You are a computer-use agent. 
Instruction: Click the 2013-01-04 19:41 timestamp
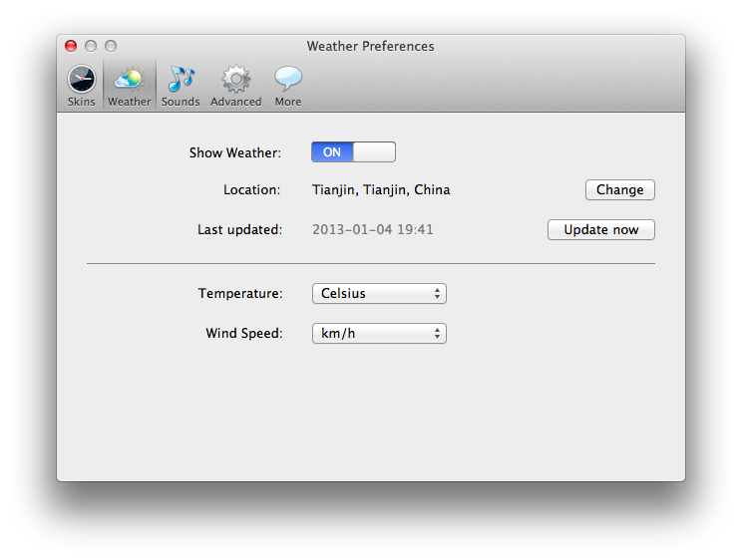372,229
